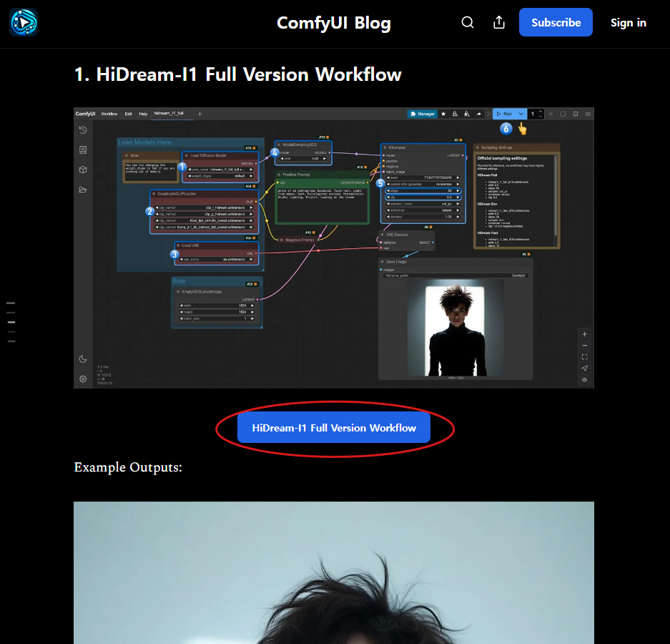This screenshot has width=670, height=644.
Task: Open the example output portrait image
Action: coord(334,572)
